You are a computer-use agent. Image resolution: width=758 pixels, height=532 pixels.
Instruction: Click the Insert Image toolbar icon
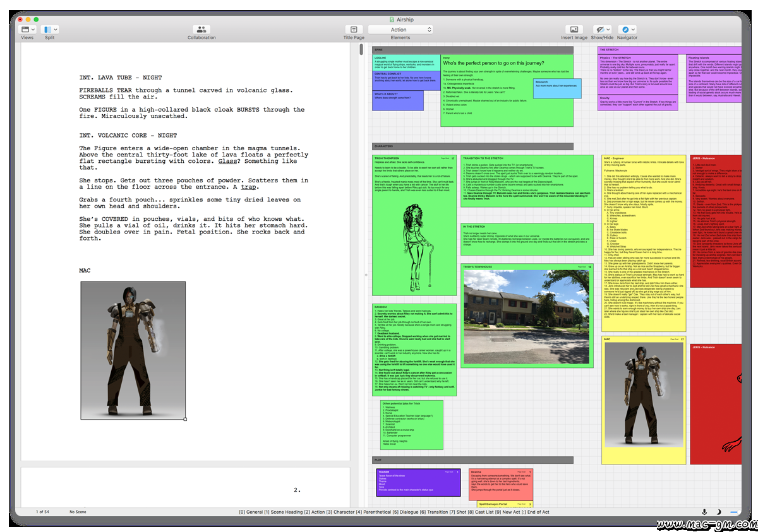(574, 30)
